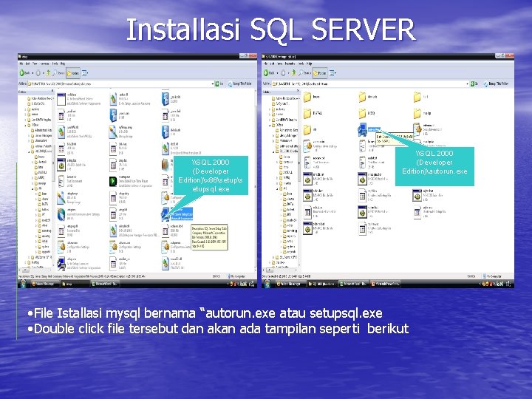The height and width of the screenshot is (399, 532).
Task: Click the Go button in right Explorer window
Action: 474,83
